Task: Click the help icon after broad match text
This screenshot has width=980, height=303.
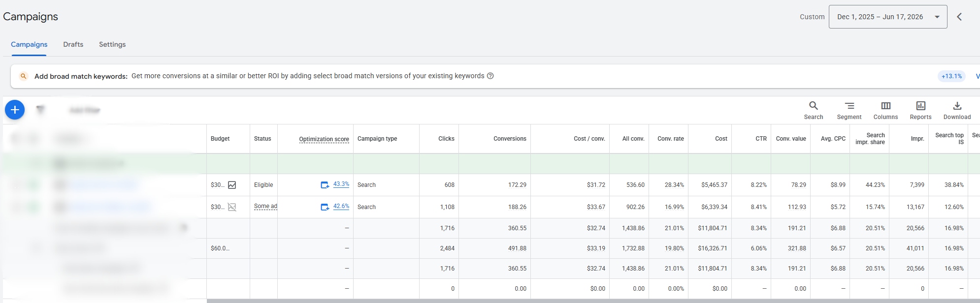Action: tap(490, 76)
